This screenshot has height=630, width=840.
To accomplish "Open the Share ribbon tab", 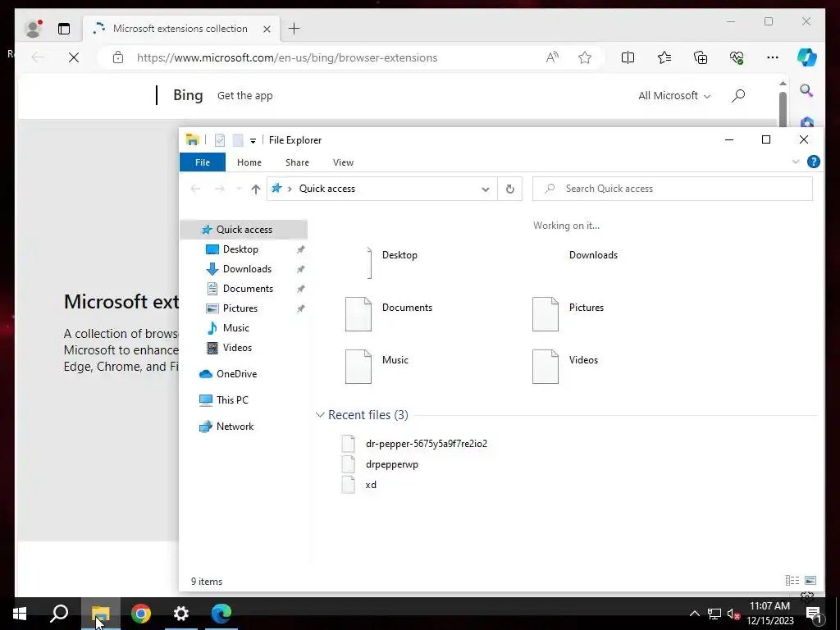I will pyautogui.click(x=297, y=162).
